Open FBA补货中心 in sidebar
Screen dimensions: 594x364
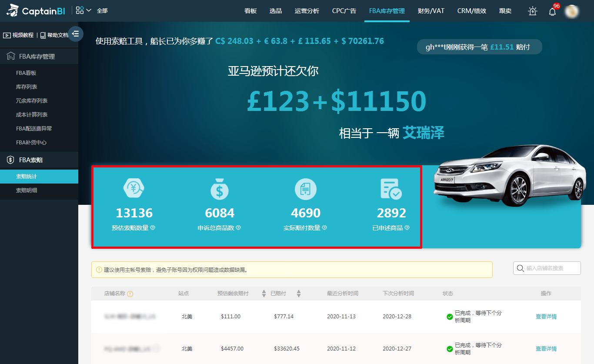tap(31, 143)
